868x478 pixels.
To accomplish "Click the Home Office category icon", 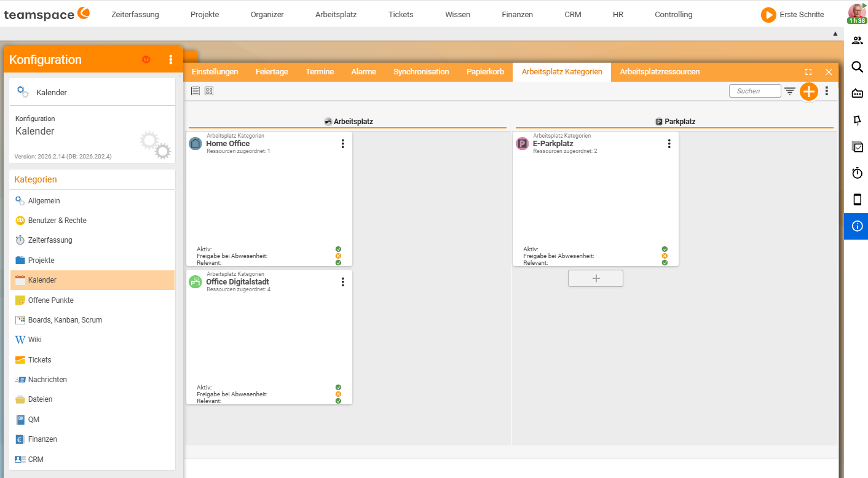I will [195, 144].
